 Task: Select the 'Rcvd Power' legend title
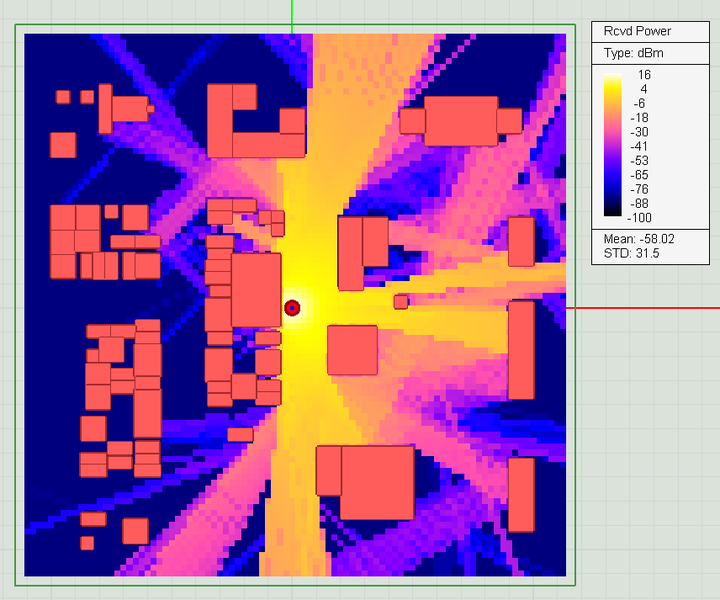[637, 31]
